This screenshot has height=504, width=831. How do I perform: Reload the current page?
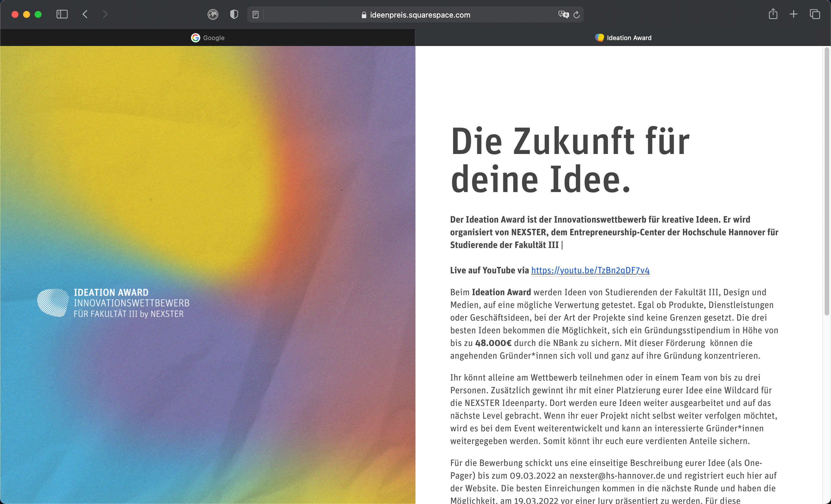577,14
